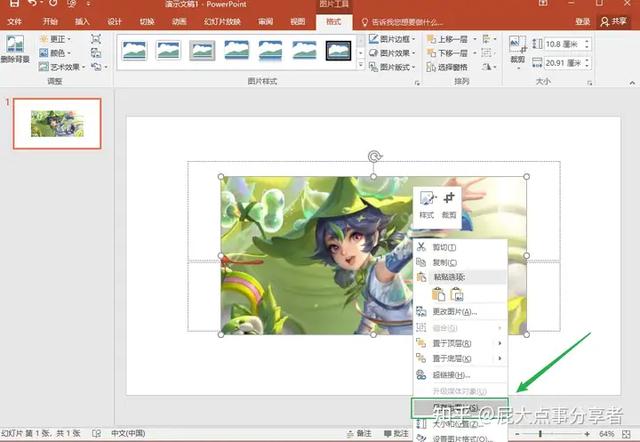Screen dimensions: 640x442
Task: Open the Rotate objects dropdown
Action: (489, 67)
